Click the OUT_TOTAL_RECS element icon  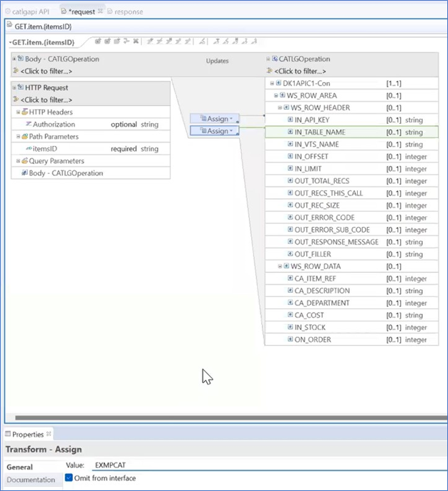[x=291, y=180]
